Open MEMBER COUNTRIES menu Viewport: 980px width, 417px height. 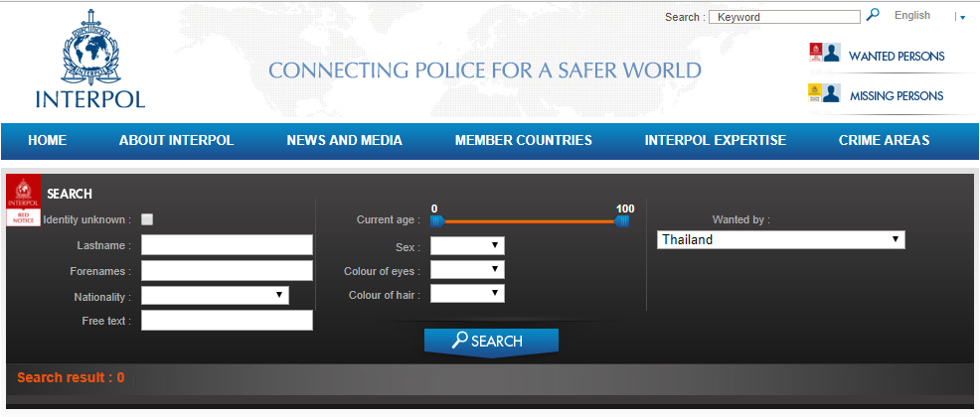point(523,140)
